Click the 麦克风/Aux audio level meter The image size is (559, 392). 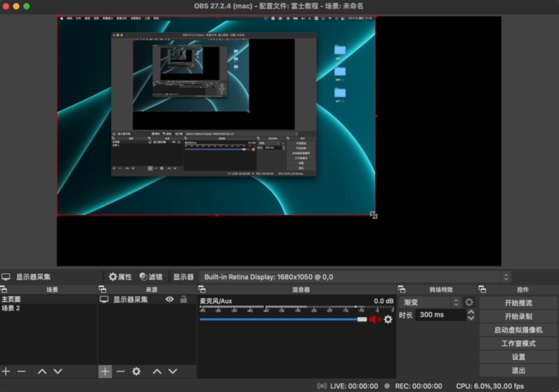pos(297,308)
